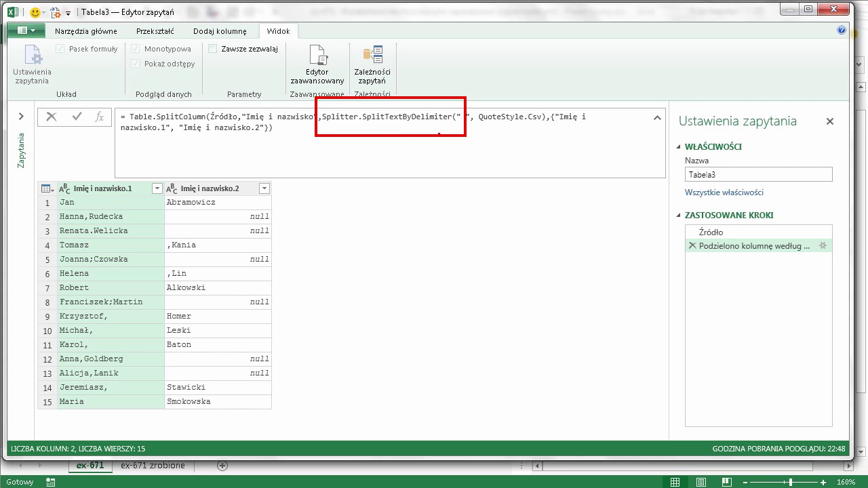Add new sheet with plus button in Excel
The height and width of the screenshot is (488, 868).
point(222,466)
